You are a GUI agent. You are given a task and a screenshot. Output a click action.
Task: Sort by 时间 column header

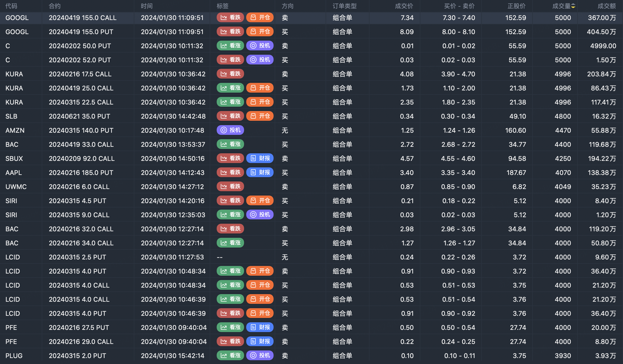tap(147, 6)
